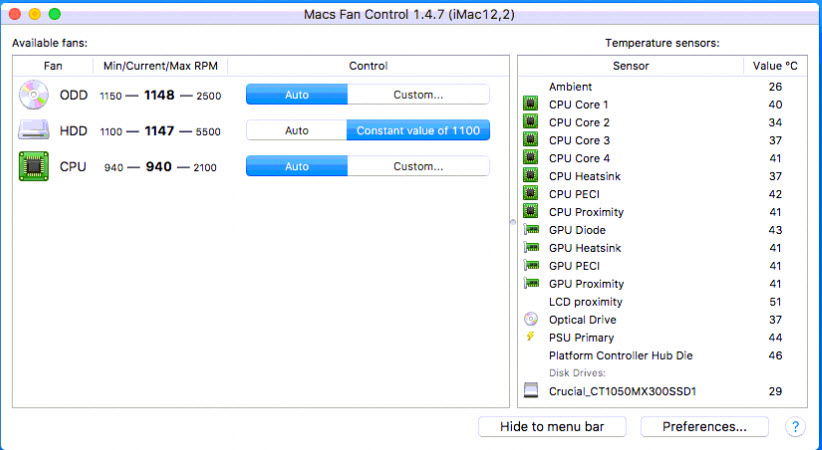Click the Fan column header
The width and height of the screenshot is (822, 450).
click(53, 66)
